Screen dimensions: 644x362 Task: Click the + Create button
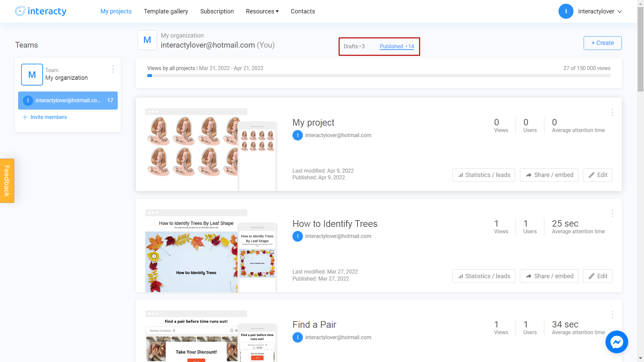[x=602, y=43]
